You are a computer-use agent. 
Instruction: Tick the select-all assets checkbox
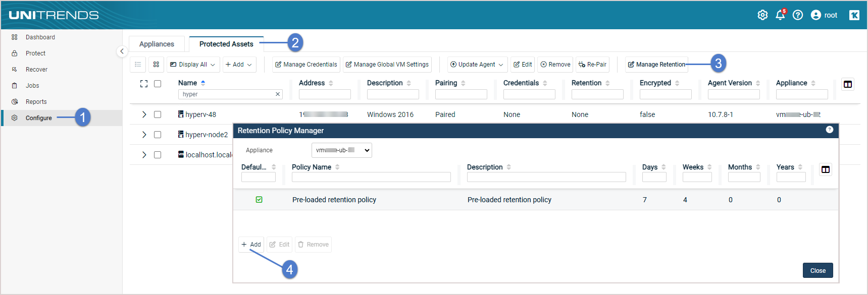coord(158,84)
